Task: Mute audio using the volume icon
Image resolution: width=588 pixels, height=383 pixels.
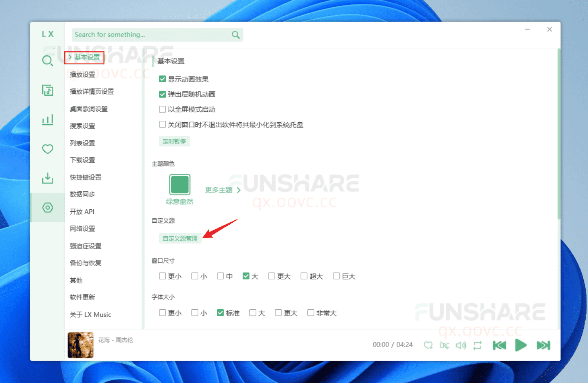Action: [x=461, y=345]
